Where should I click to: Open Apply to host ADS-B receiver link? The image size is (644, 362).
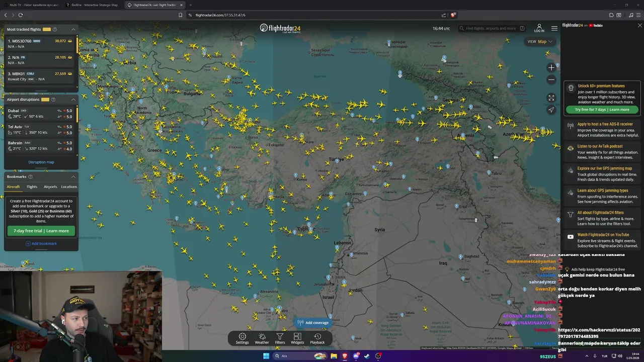602,130
